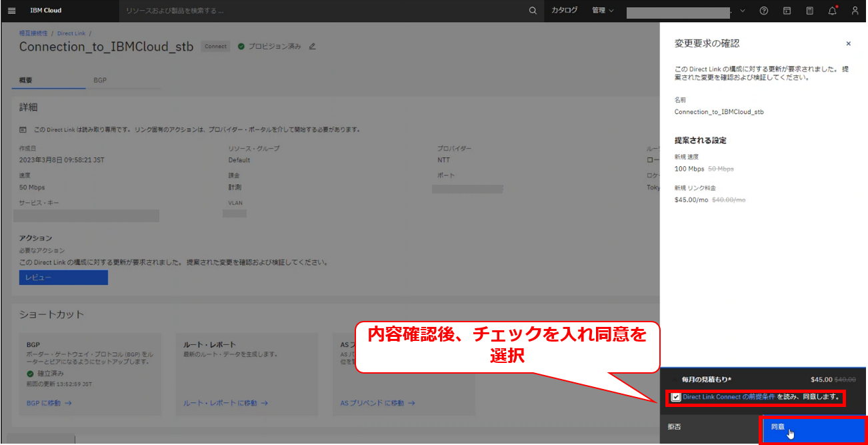Click the new link fee $45.00/mo value
Image resolution: width=868 pixels, height=445 pixels.
(691, 199)
